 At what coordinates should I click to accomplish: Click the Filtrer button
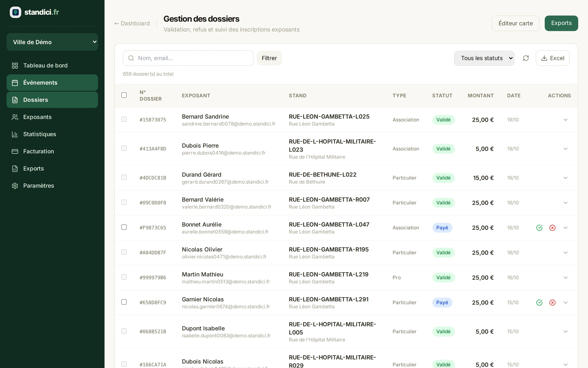tap(269, 58)
